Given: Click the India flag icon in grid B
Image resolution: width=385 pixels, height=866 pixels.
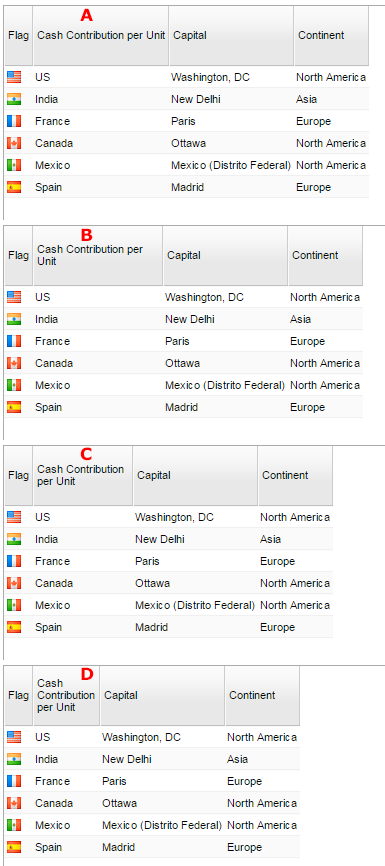Looking at the screenshot, I should pyautogui.click(x=14, y=319).
